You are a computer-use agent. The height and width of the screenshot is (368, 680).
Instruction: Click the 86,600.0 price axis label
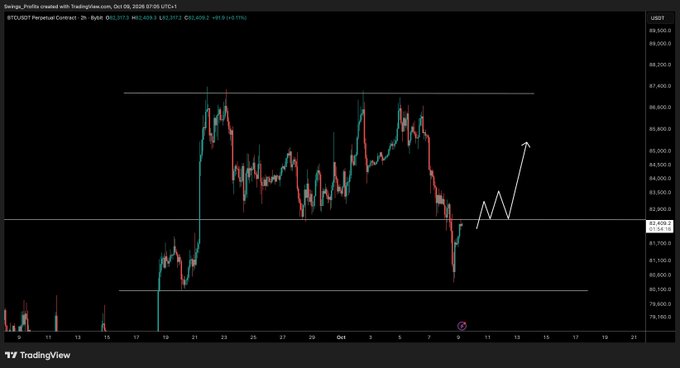(660, 107)
